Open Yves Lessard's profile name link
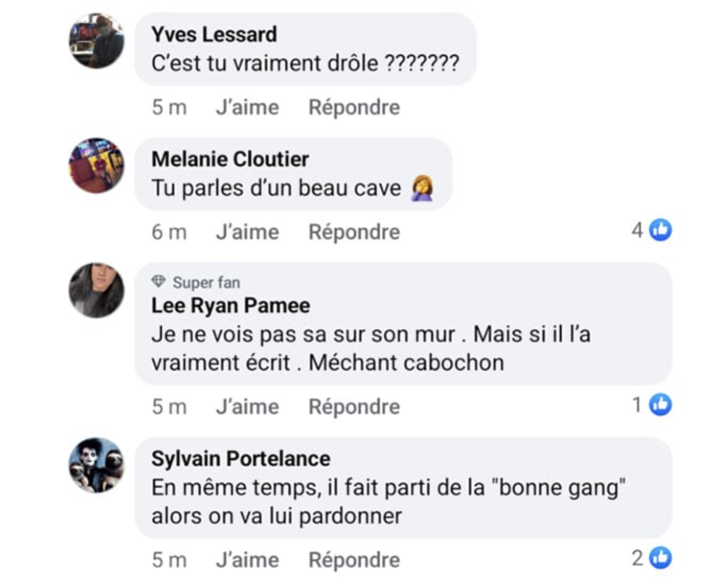 [214, 35]
